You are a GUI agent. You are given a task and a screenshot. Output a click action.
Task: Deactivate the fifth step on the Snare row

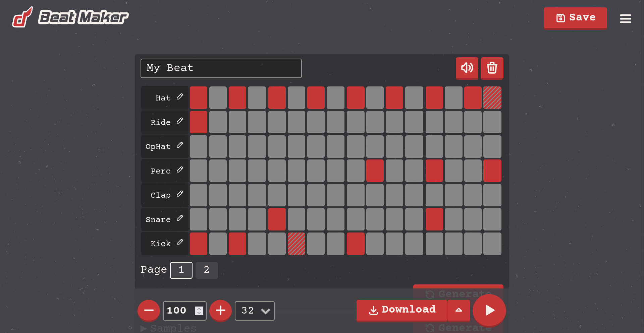[x=277, y=219]
